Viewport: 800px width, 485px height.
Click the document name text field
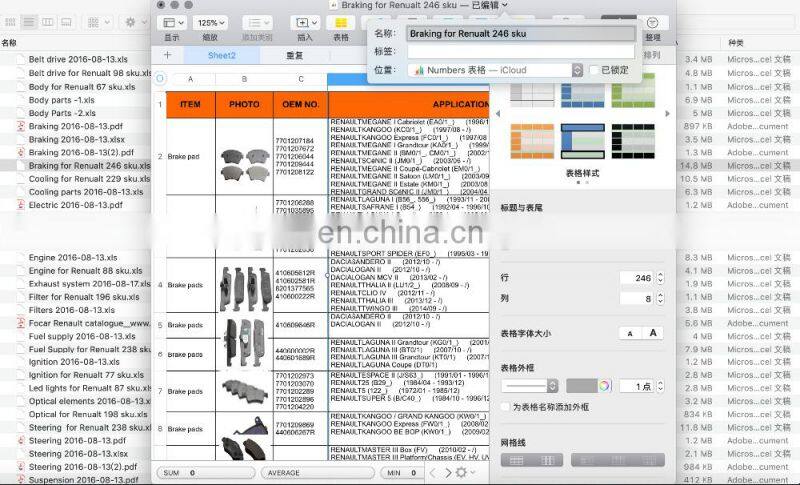coord(520,33)
